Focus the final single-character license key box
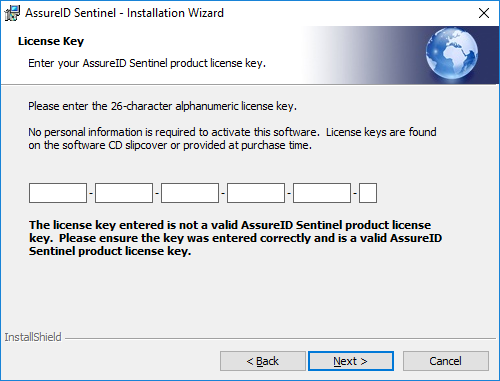Viewport: 500px width, 381px height. coord(368,193)
